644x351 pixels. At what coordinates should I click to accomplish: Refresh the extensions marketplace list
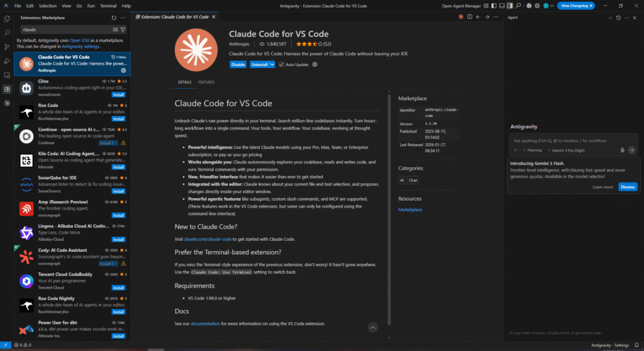click(114, 18)
